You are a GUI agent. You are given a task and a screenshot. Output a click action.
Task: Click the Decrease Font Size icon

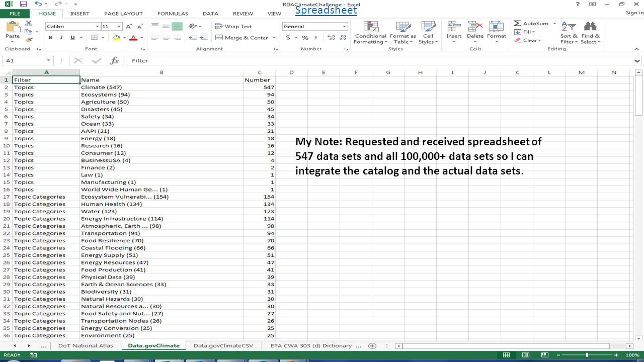tap(140, 26)
